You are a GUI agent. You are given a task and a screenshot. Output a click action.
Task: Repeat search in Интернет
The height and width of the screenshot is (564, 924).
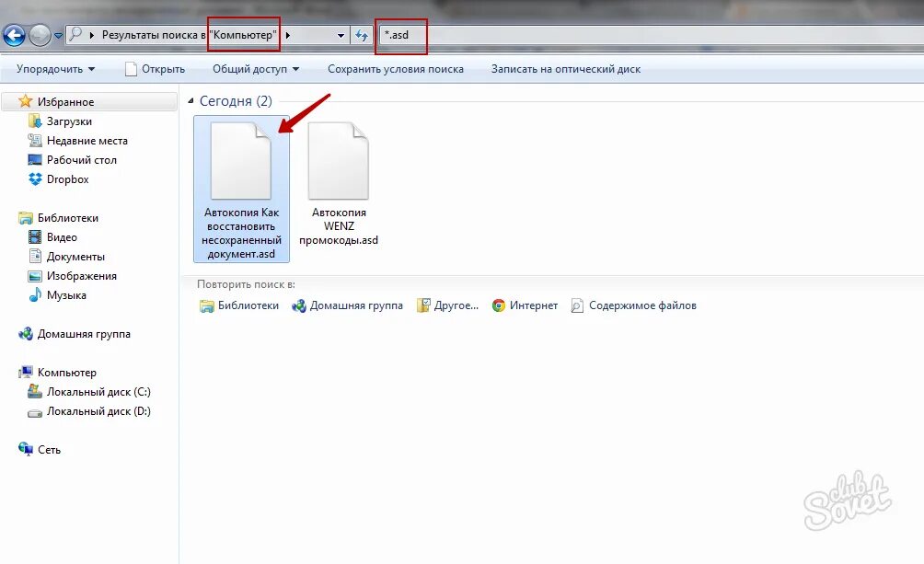tap(525, 305)
